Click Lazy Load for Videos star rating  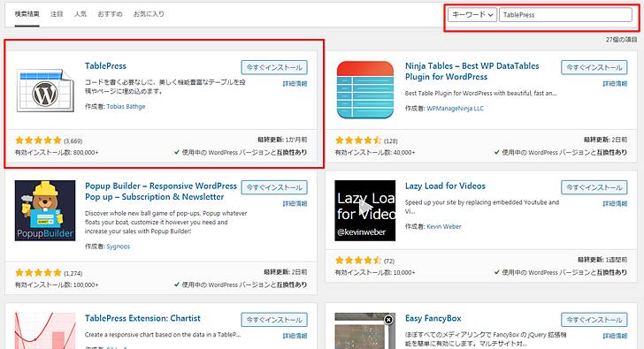(358, 261)
